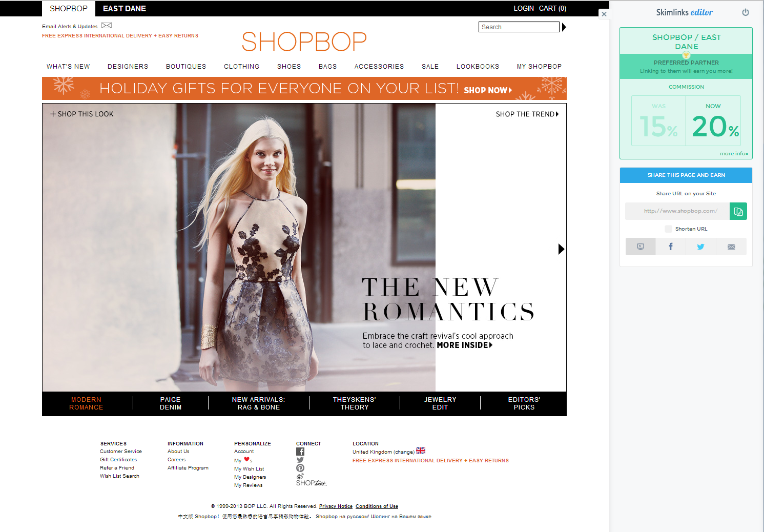Open the Refer a Friend link
Screen dimensions: 764x532
tap(117, 468)
